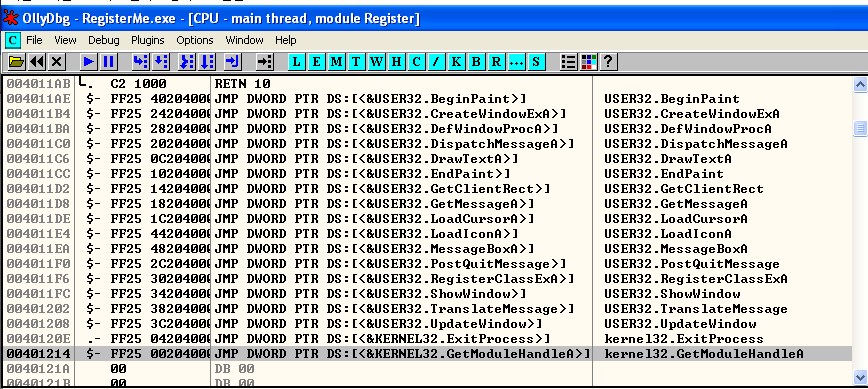The height and width of the screenshot is (389, 868).
Task: Close program with the X toolbar icon
Action: [56, 61]
